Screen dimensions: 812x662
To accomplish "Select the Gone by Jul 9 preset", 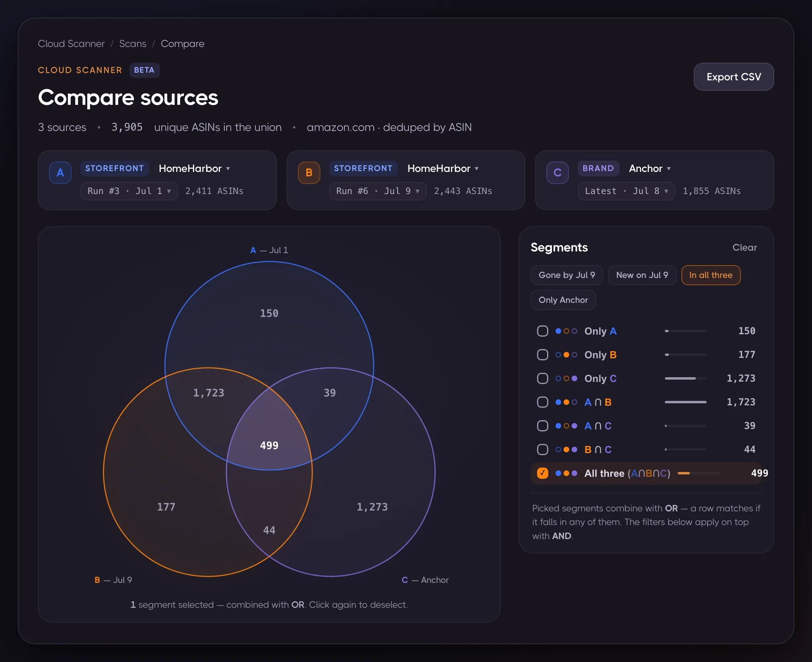I will point(567,275).
